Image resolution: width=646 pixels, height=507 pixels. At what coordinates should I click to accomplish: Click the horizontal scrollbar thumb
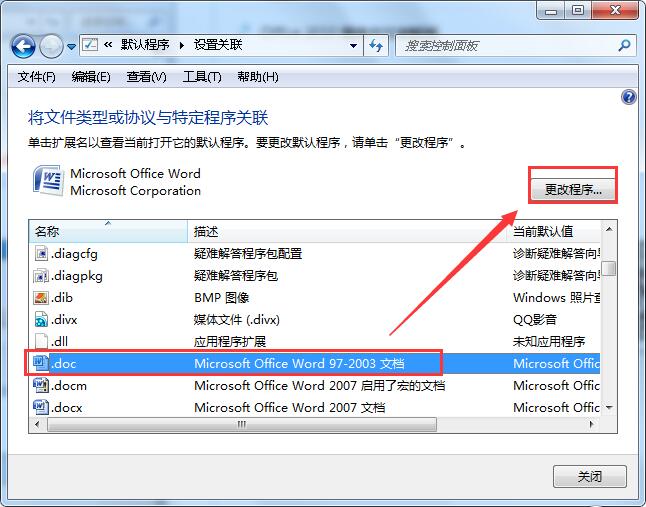242,424
